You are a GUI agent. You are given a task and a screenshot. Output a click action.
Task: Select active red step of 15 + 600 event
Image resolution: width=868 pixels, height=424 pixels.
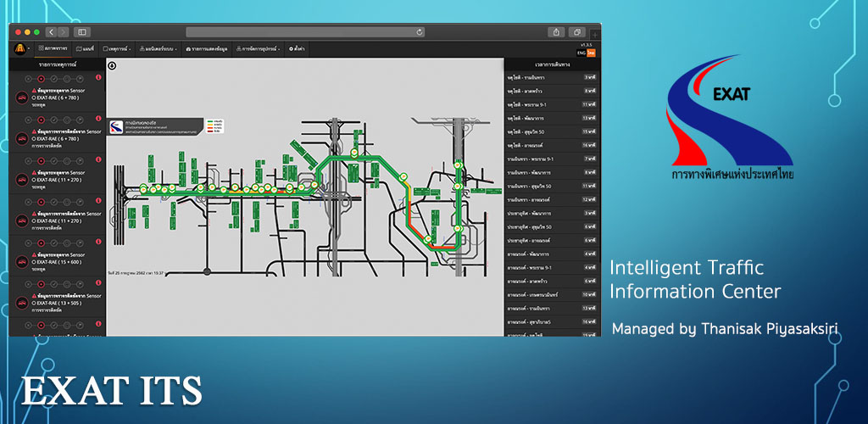tap(41, 243)
